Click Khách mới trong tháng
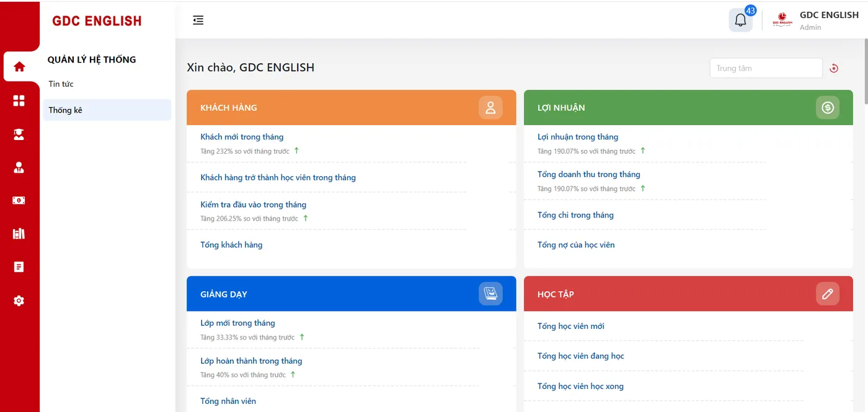The height and width of the screenshot is (412, 868). click(242, 137)
